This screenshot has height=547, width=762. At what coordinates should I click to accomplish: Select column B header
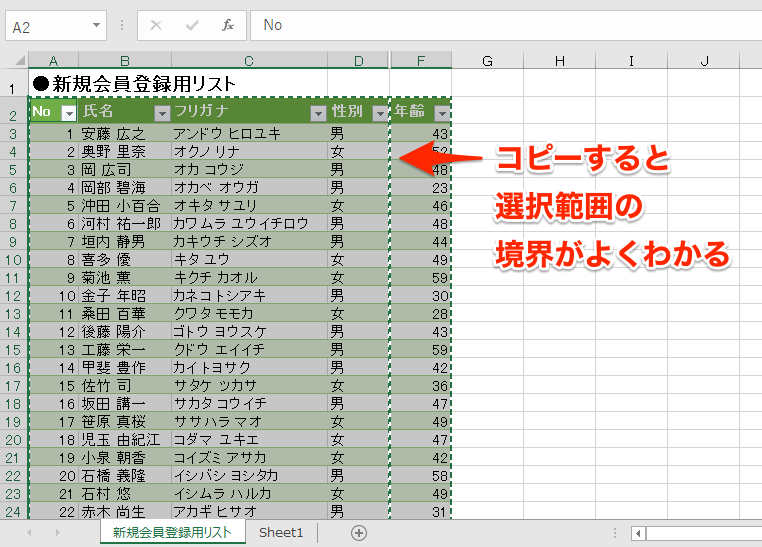(x=125, y=60)
